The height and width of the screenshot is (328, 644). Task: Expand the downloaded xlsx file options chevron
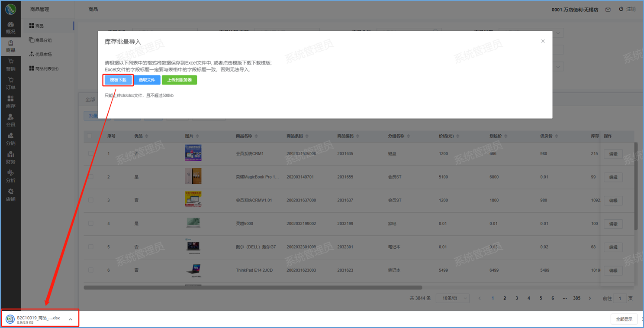tap(71, 319)
